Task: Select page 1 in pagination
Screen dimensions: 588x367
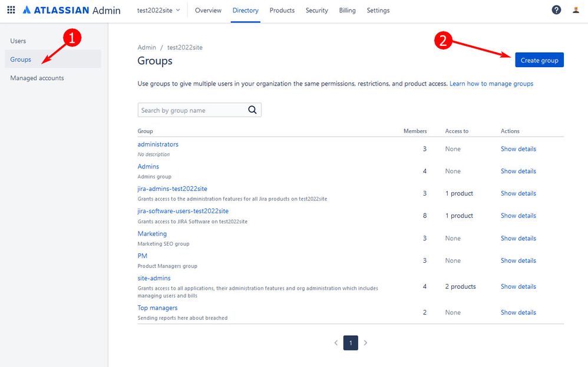Action: pyautogui.click(x=351, y=343)
